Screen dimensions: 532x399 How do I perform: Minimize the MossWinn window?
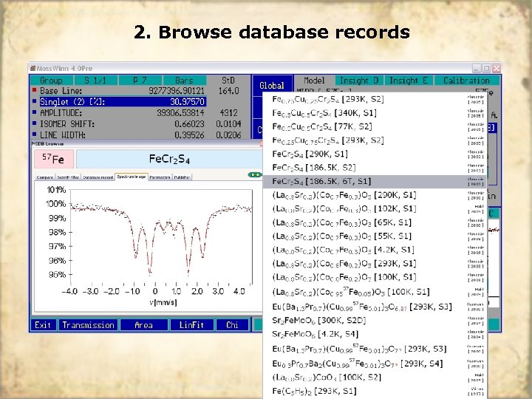(x=477, y=68)
